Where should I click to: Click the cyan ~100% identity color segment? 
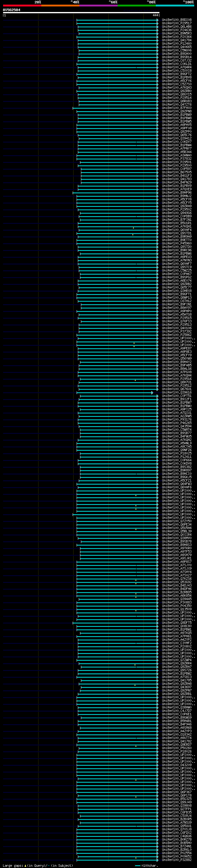175,6
